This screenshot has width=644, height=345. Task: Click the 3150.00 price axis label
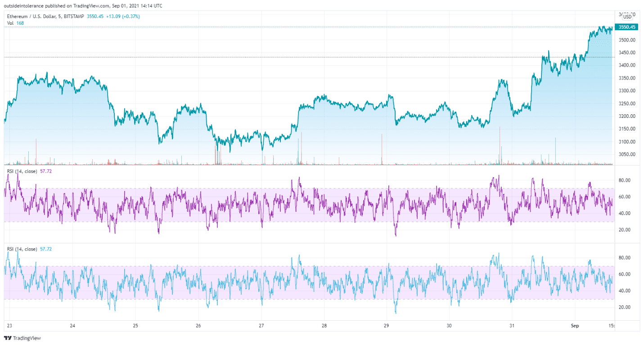click(627, 129)
